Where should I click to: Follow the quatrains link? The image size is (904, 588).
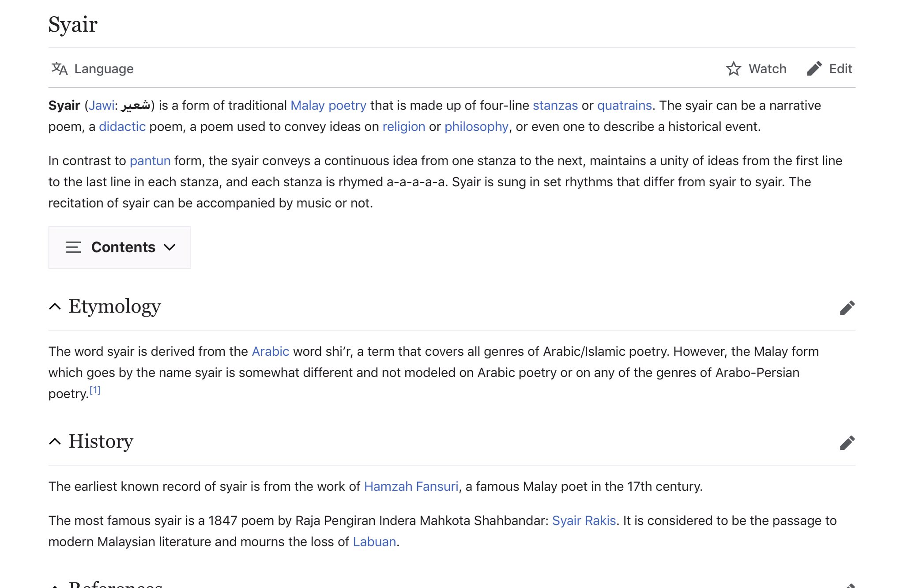pos(624,106)
